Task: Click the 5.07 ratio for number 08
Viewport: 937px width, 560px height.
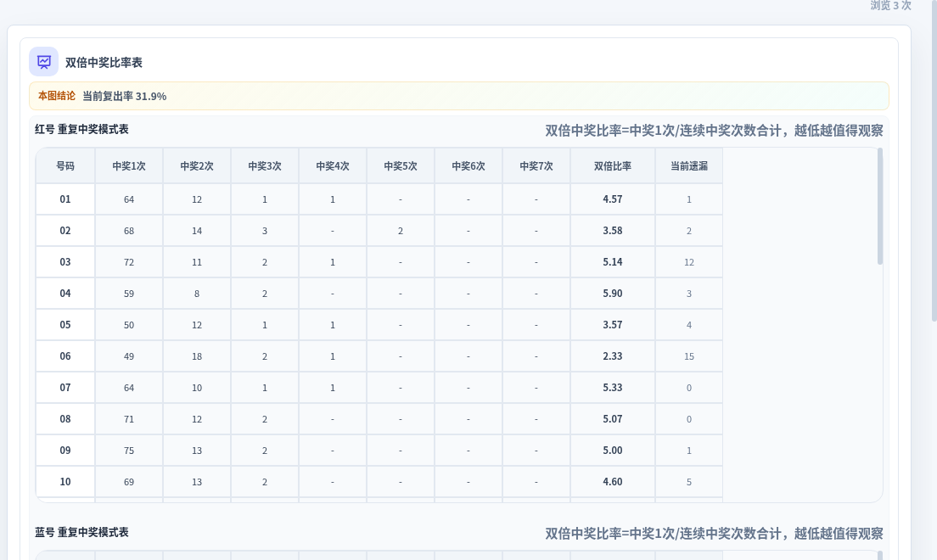Action: (613, 419)
